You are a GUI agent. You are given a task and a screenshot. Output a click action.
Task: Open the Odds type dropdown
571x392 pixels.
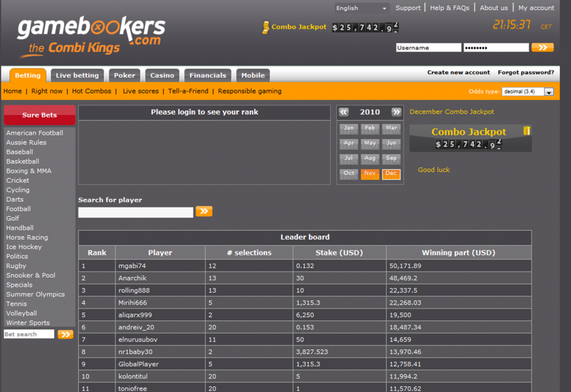pyautogui.click(x=528, y=91)
